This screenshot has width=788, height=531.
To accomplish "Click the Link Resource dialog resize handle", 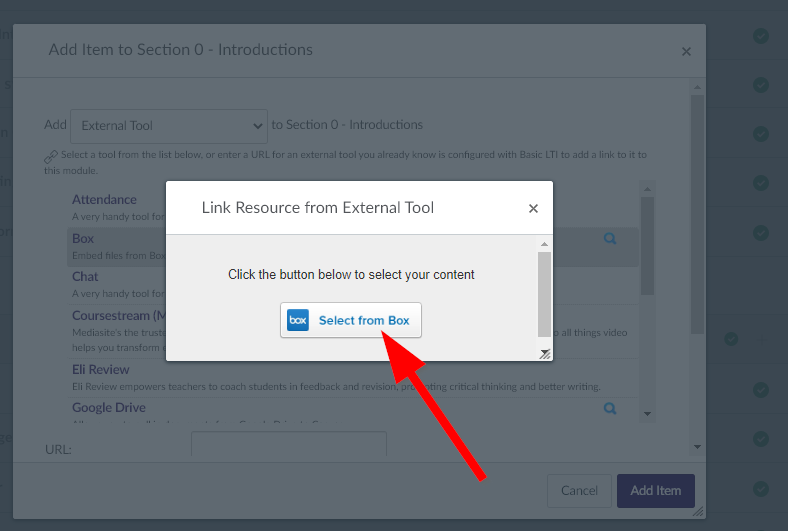I will (545, 354).
